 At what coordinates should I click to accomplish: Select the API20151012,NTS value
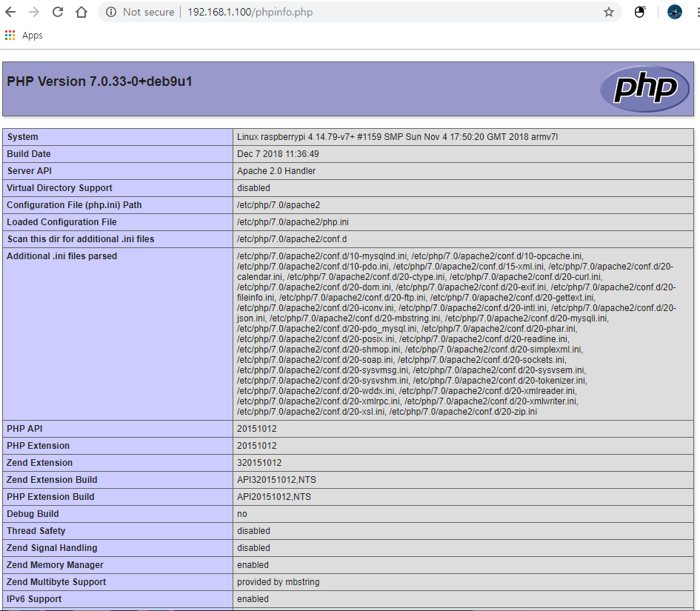click(274, 497)
